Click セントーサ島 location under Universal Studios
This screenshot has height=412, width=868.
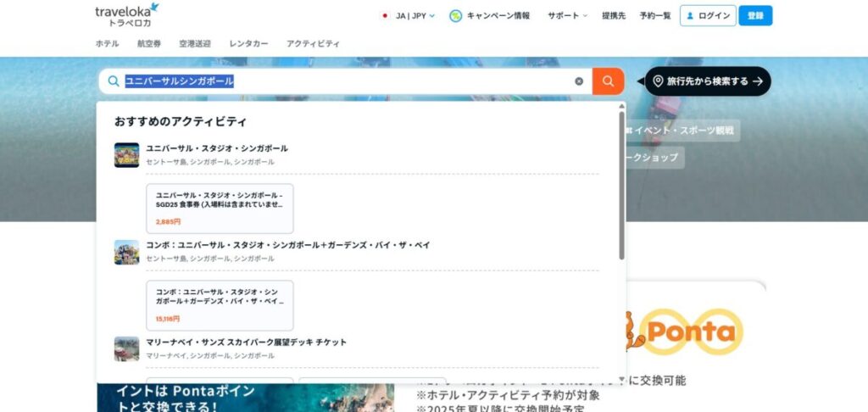210,162
